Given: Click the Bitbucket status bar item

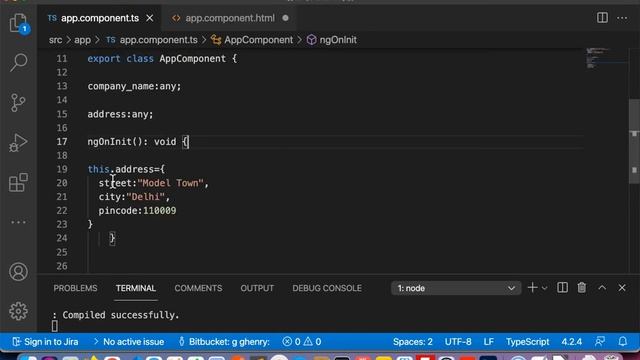Looking at the screenshot, I should pos(224,342).
